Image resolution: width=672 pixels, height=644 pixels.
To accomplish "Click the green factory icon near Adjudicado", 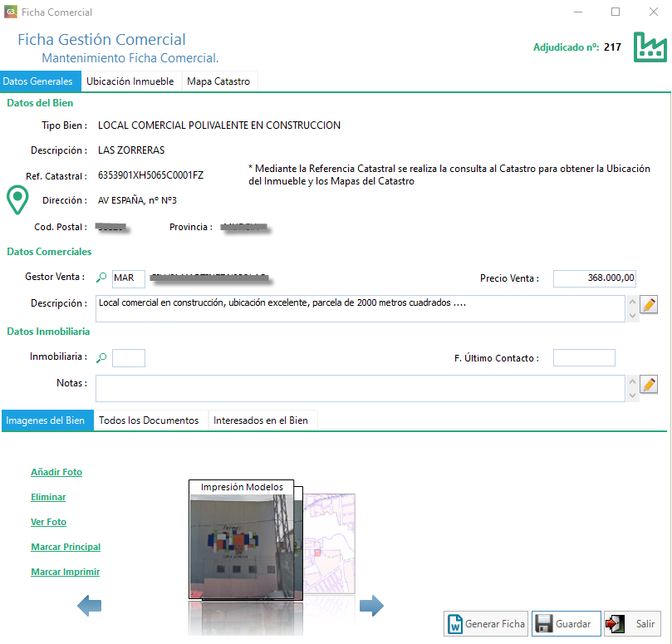I will [x=650, y=47].
